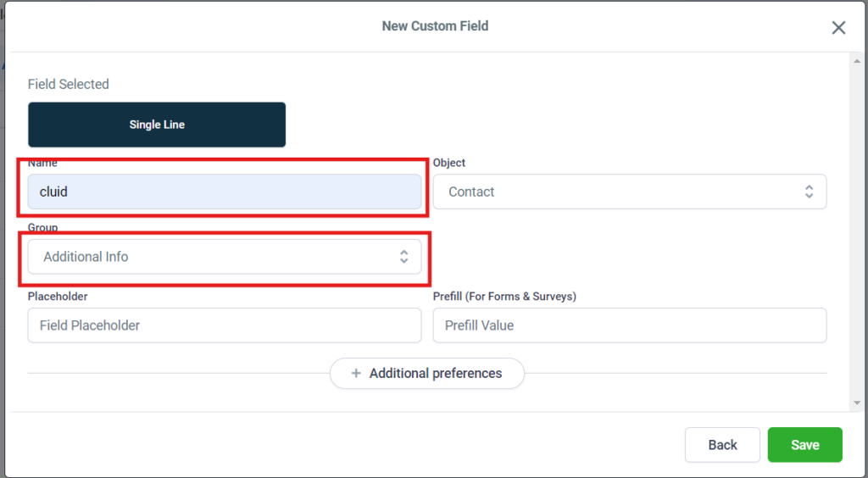Screen dimensions: 868x478
Task: Click into the Field Placeholder input
Action: coord(224,325)
